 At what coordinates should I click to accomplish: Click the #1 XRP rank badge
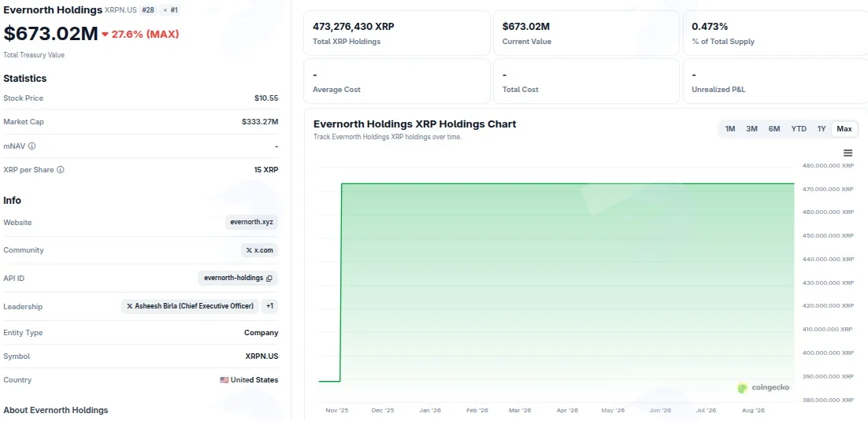tap(170, 10)
